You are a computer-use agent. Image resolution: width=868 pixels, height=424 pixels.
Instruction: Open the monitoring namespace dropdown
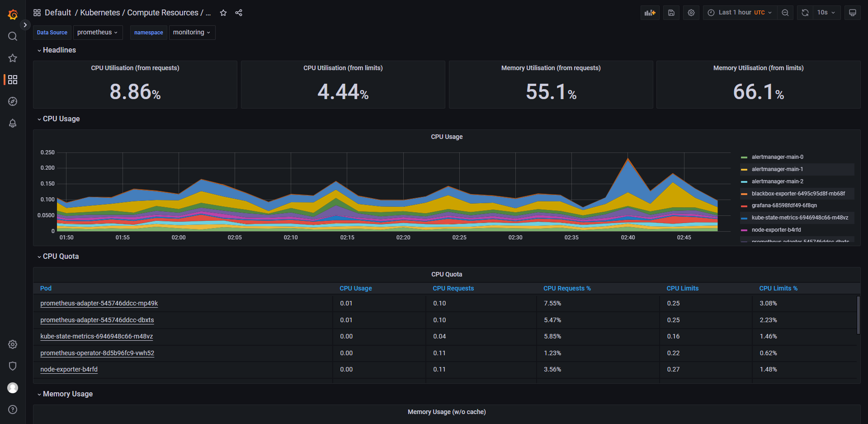pos(192,33)
